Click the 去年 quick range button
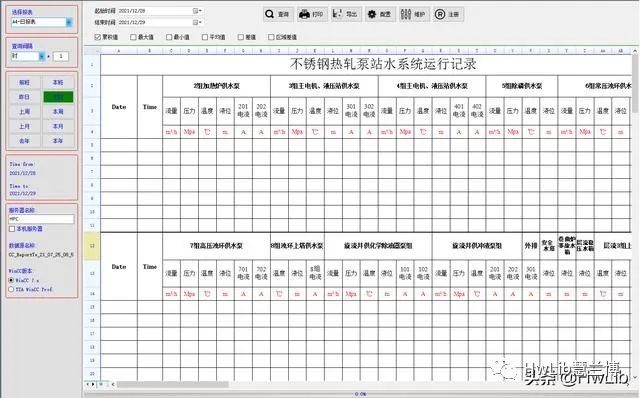This screenshot has height=398, width=640. [24, 141]
